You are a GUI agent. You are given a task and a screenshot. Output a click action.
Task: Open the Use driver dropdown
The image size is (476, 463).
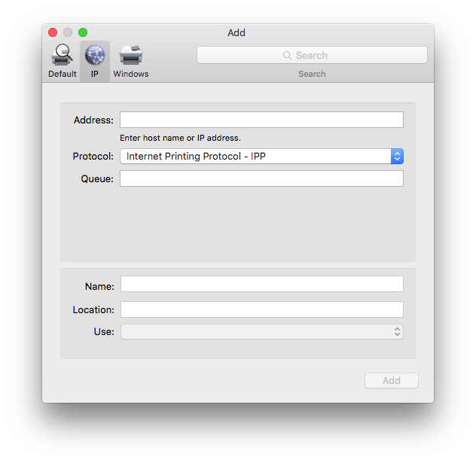(262, 331)
